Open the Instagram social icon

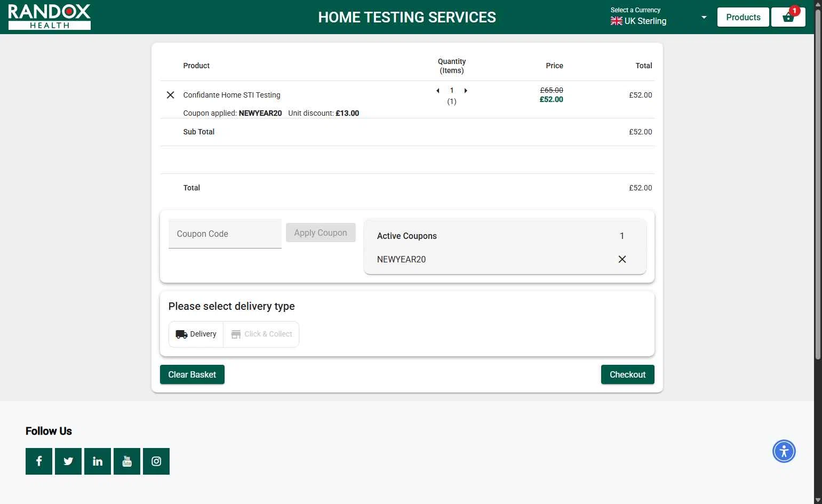pyautogui.click(x=156, y=461)
